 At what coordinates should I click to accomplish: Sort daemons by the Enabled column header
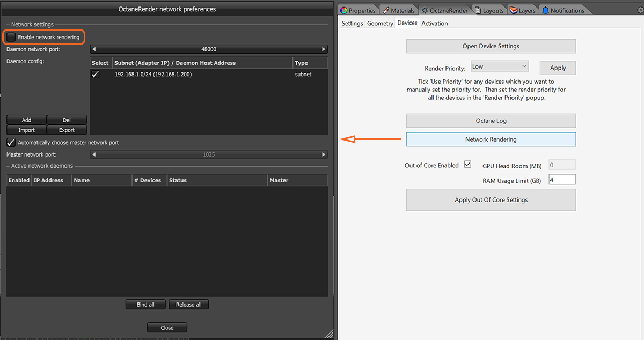tap(19, 180)
